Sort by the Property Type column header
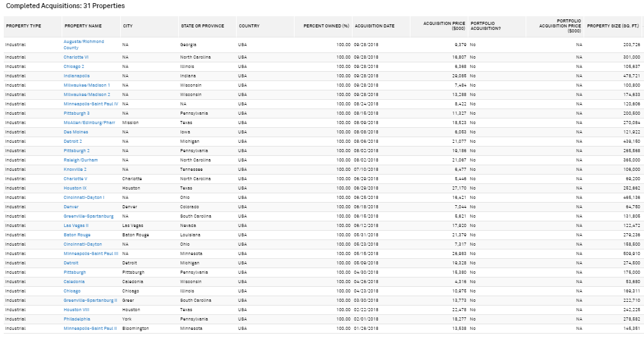The height and width of the screenshot is (338, 644). 24,26
